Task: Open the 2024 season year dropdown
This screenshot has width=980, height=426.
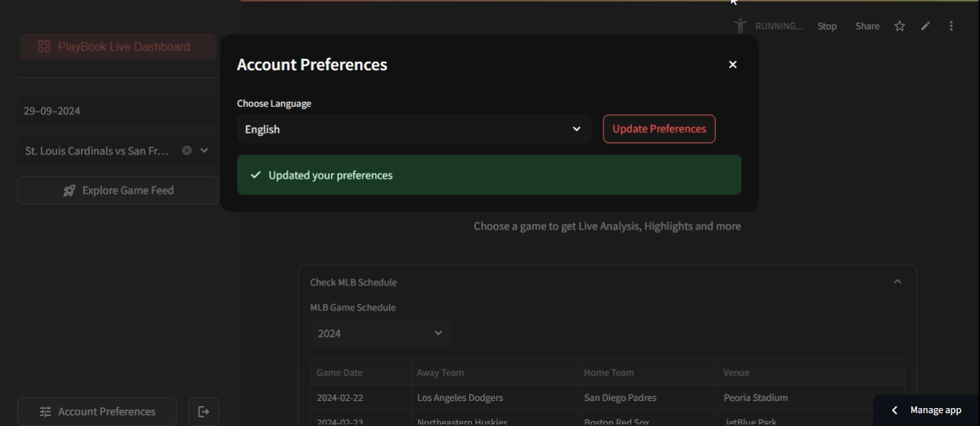Action: [x=381, y=333]
